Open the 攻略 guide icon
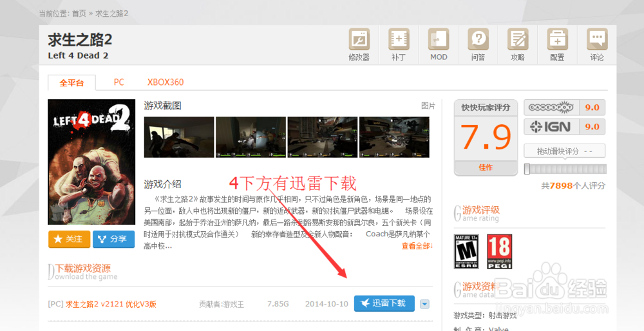The height and width of the screenshot is (331, 644). (518, 44)
